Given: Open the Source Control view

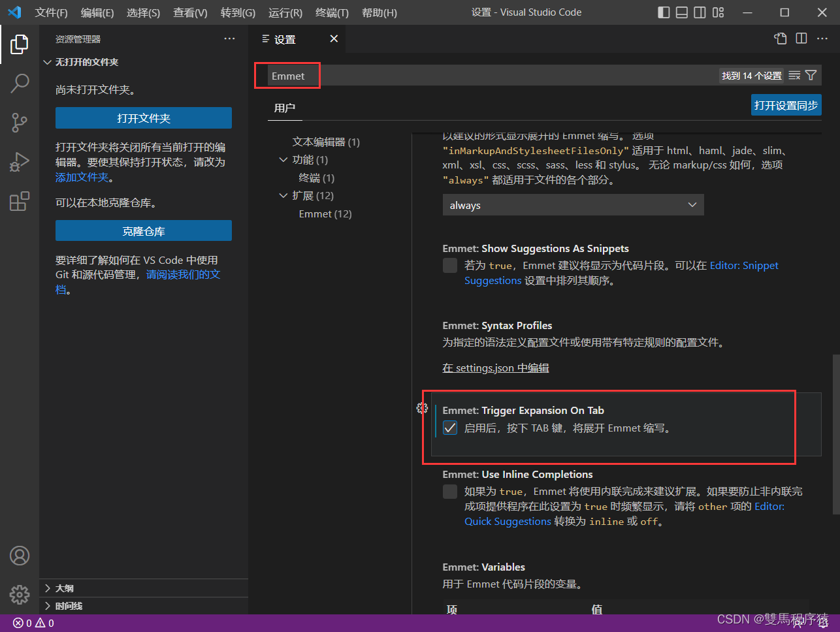Looking at the screenshot, I should click(20, 122).
